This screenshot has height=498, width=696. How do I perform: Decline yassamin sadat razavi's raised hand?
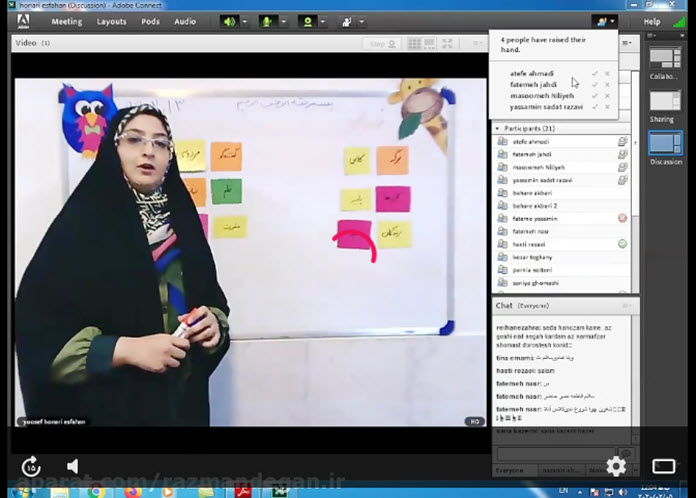pyautogui.click(x=607, y=107)
